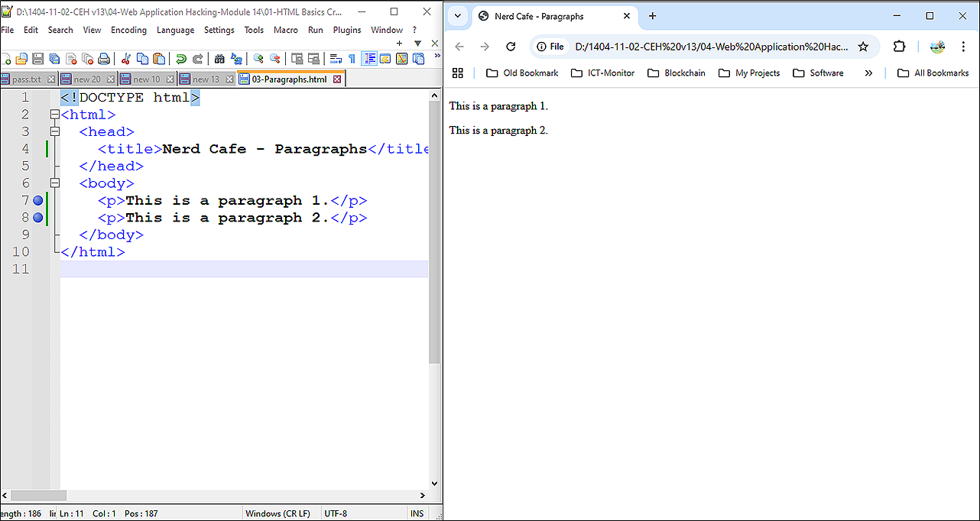This screenshot has height=521, width=980.
Task: Click the Print icon in Notepad++ toolbar
Action: point(104,59)
